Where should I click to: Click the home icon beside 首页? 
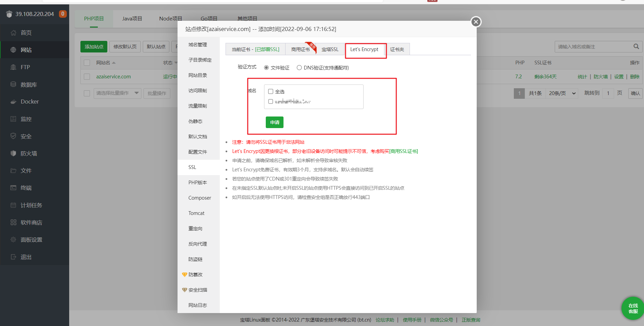click(x=13, y=33)
